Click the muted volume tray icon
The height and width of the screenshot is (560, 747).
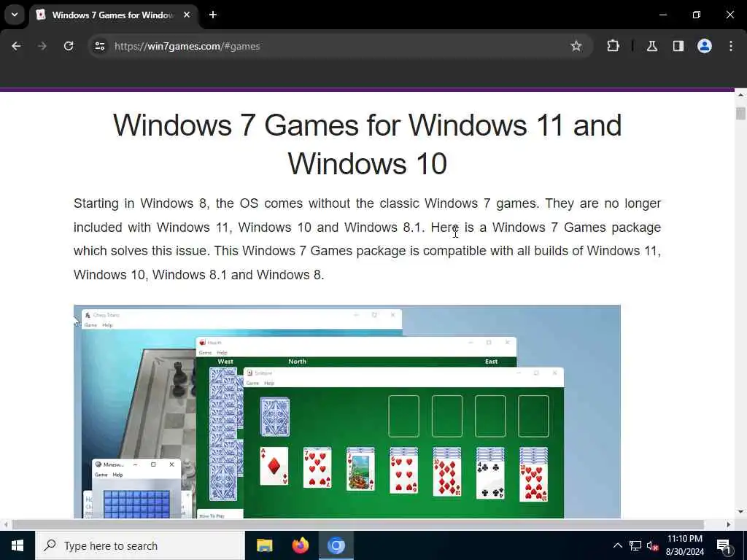coord(652,545)
